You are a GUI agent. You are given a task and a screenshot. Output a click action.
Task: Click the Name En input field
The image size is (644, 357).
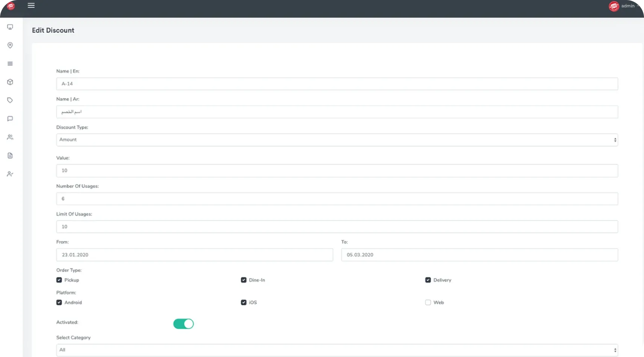pyautogui.click(x=337, y=84)
